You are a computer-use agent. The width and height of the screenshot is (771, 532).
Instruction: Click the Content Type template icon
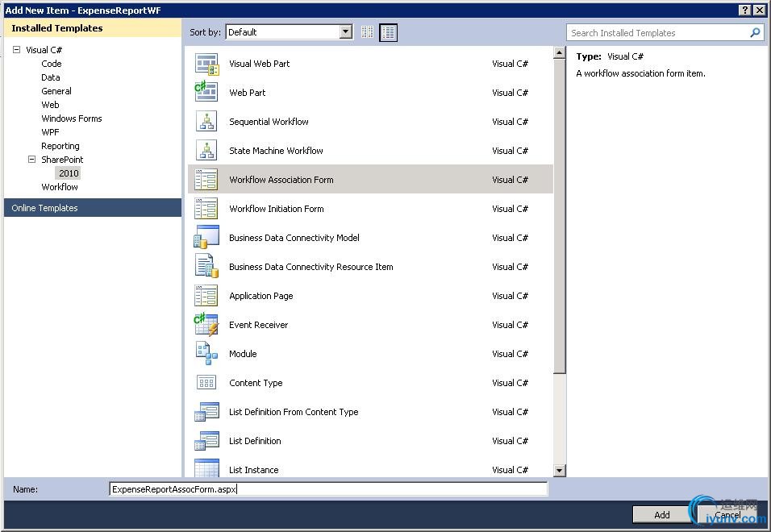click(206, 382)
